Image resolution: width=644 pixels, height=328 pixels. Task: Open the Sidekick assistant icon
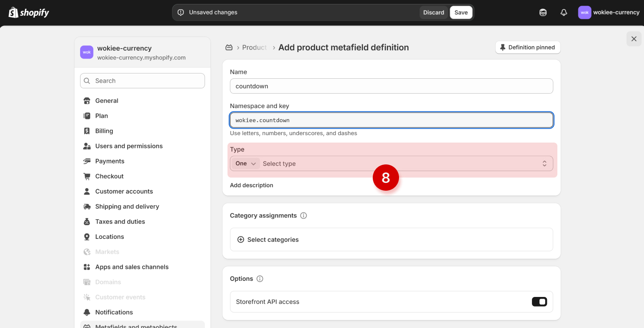[x=543, y=12]
